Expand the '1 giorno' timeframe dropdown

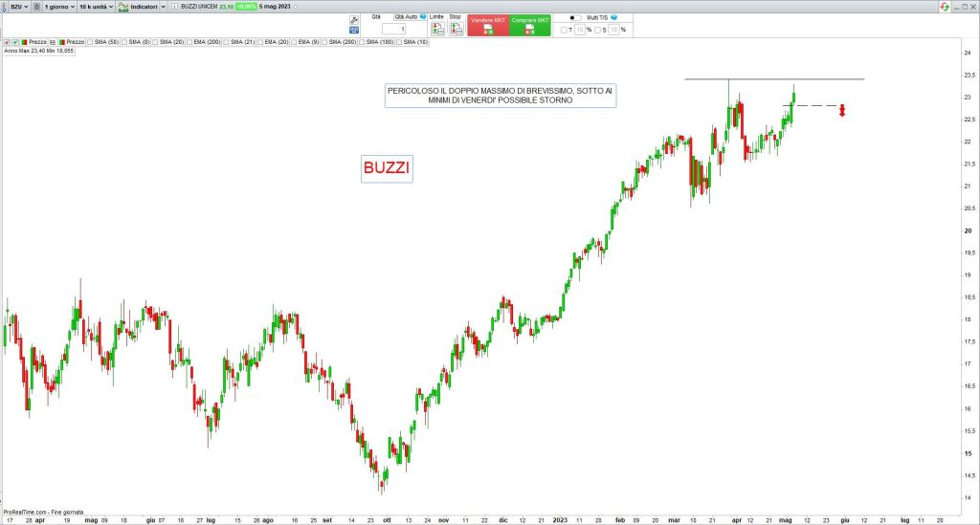(x=58, y=6)
